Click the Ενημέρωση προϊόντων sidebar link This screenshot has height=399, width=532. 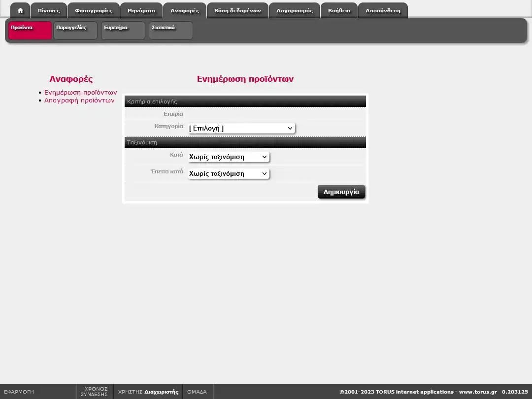click(81, 92)
